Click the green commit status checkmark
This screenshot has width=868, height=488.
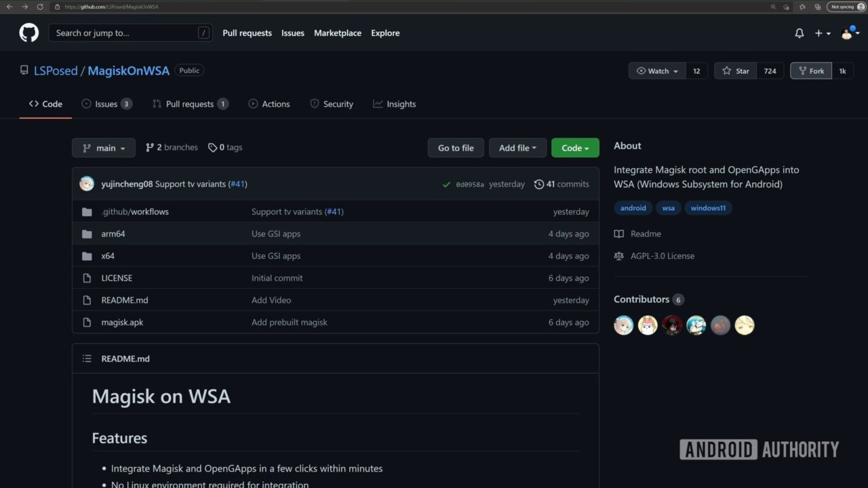tap(446, 184)
